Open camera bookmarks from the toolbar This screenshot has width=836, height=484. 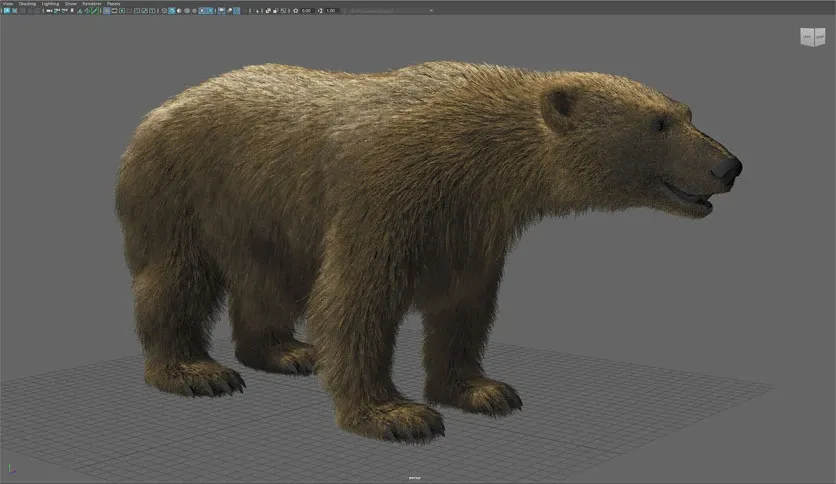(x=29, y=11)
